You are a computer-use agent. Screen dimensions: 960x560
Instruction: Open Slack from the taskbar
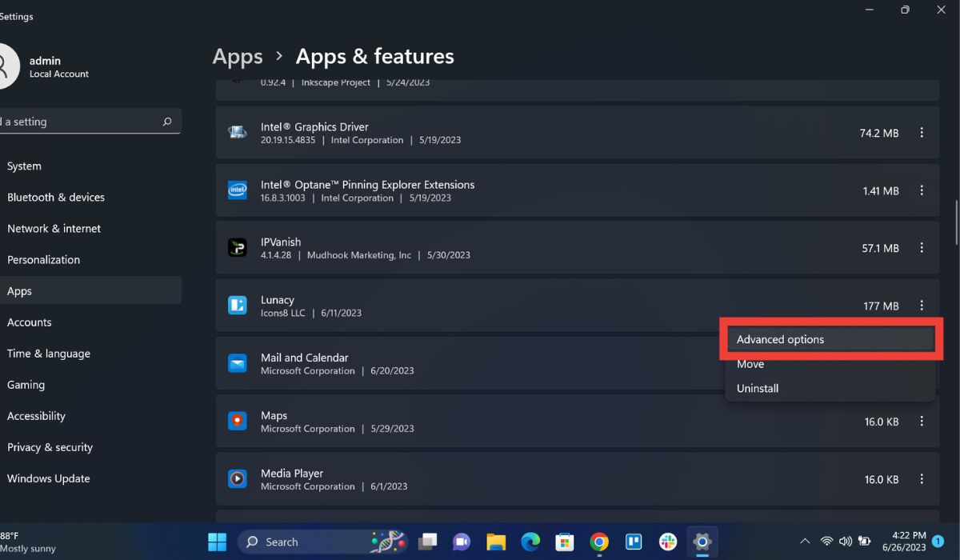(667, 542)
